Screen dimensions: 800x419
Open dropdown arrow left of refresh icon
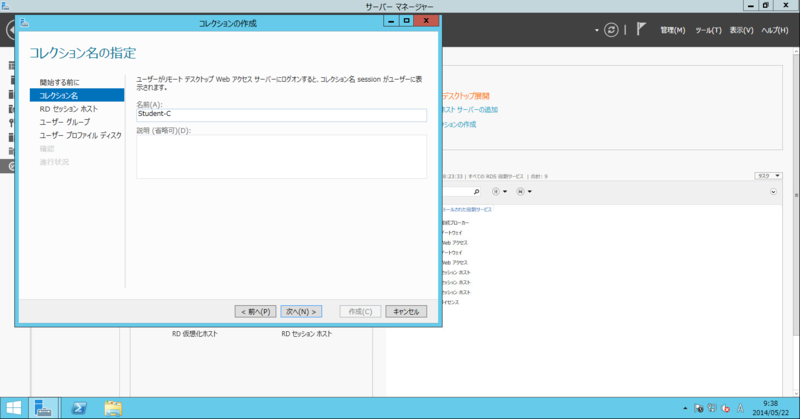tap(596, 31)
